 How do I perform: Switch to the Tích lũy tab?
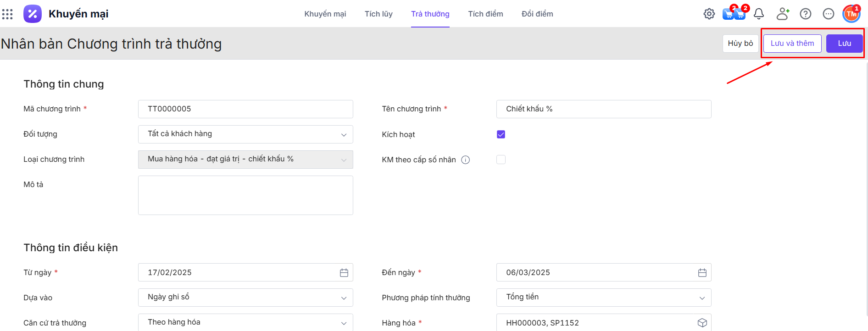(378, 14)
